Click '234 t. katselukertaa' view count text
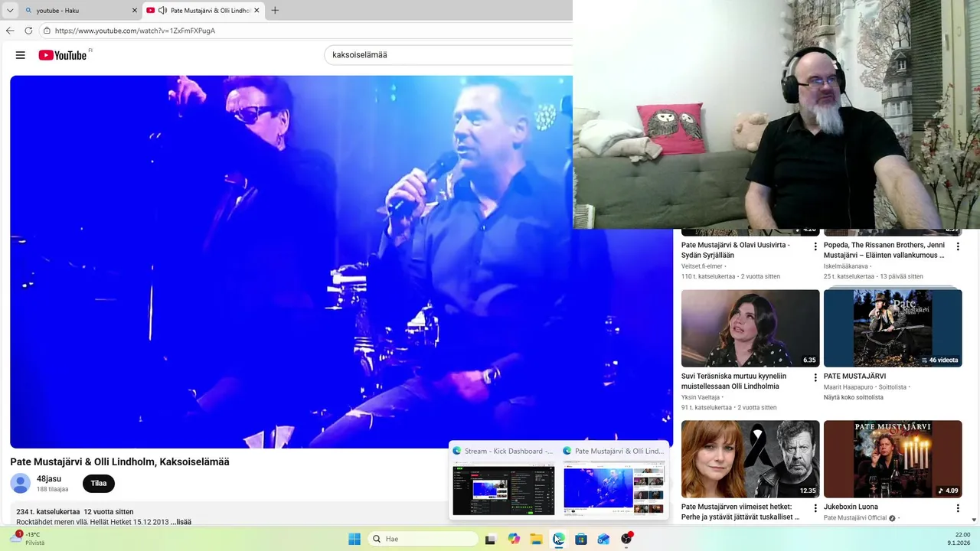This screenshot has width=980, height=551. (47, 512)
